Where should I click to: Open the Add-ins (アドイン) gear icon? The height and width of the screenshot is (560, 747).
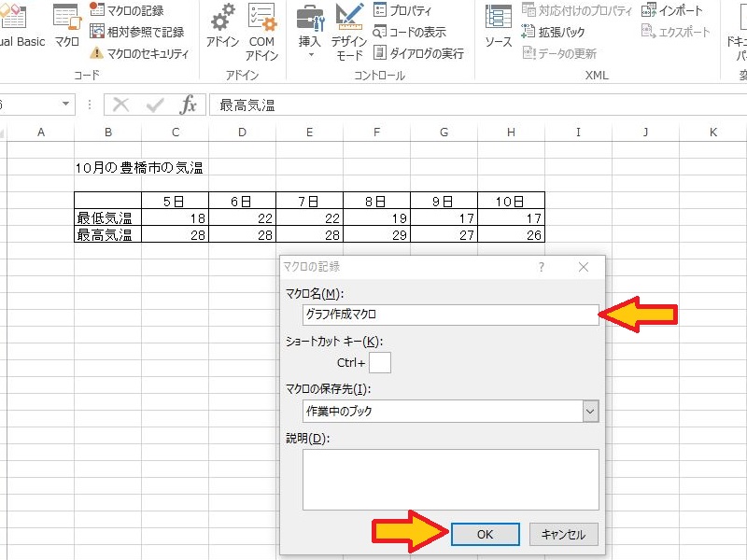[x=222, y=26]
